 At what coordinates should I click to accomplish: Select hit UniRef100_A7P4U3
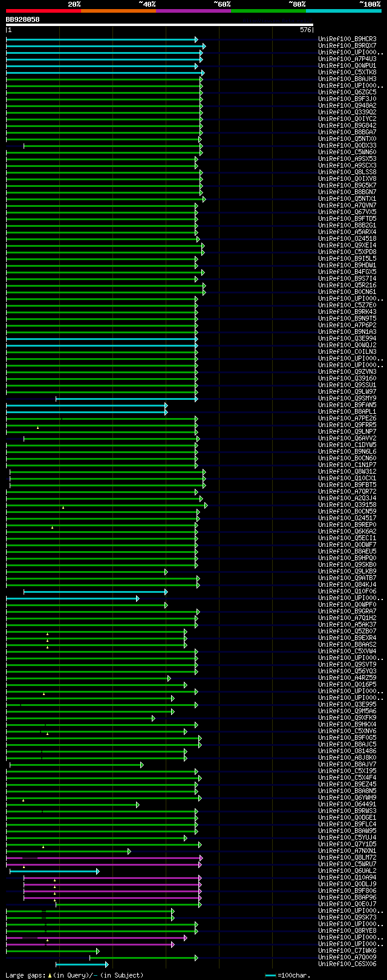click(x=347, y=59)
